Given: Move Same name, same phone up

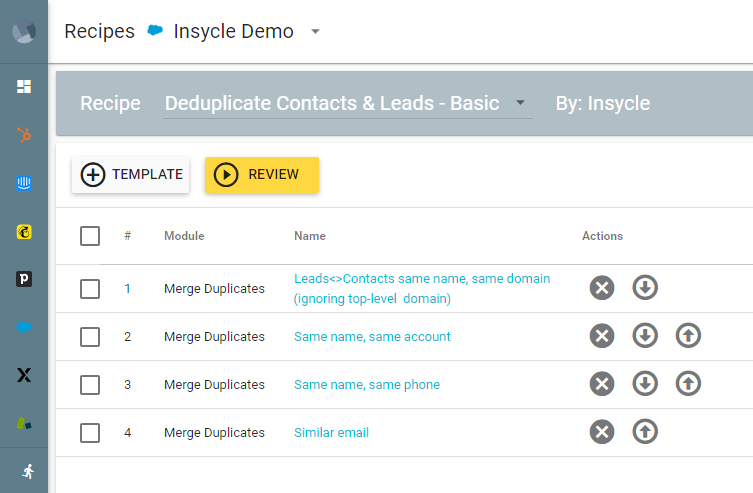Looking at the screenshot, I should [688, 384].
